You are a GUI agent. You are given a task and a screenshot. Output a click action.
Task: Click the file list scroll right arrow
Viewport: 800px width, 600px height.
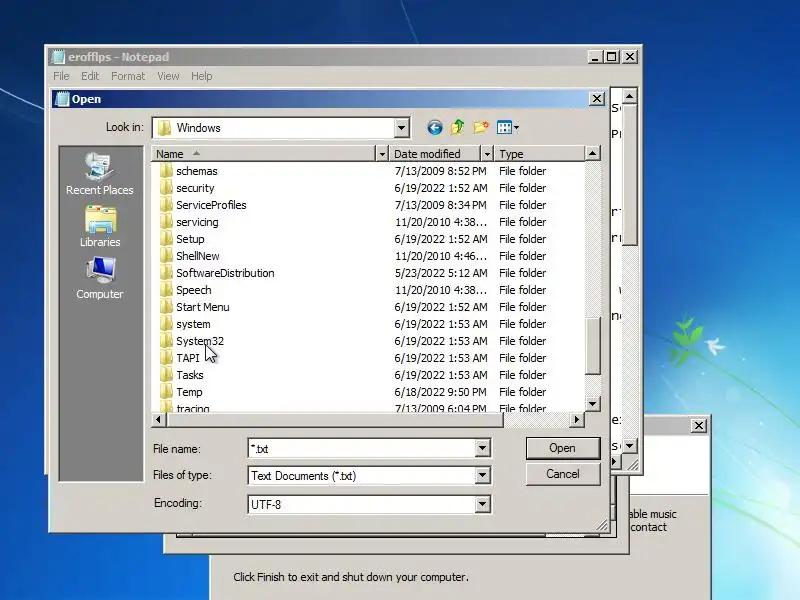pos(577,419)
